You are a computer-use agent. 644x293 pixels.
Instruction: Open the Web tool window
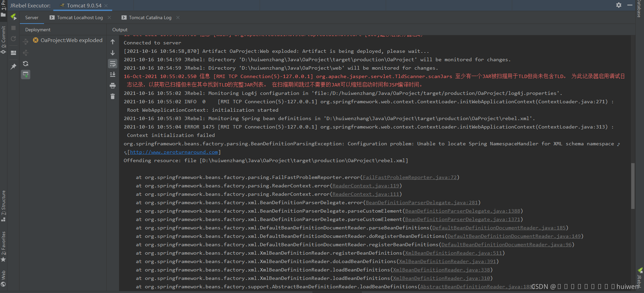tap(3, 279)
